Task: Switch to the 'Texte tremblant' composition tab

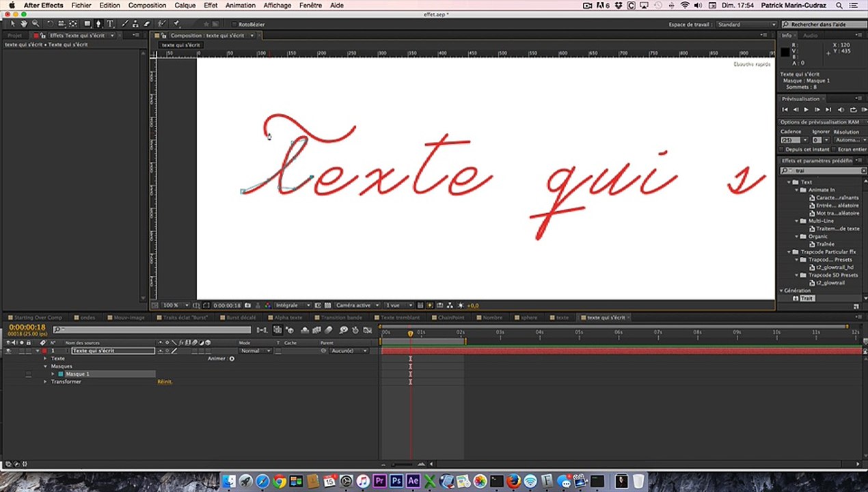Action: click(400, 318)
